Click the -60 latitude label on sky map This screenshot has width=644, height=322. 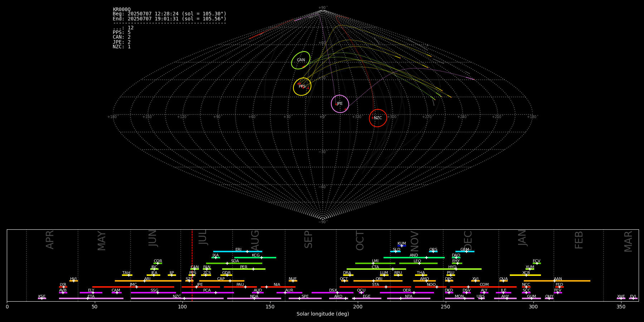[322, 187]
